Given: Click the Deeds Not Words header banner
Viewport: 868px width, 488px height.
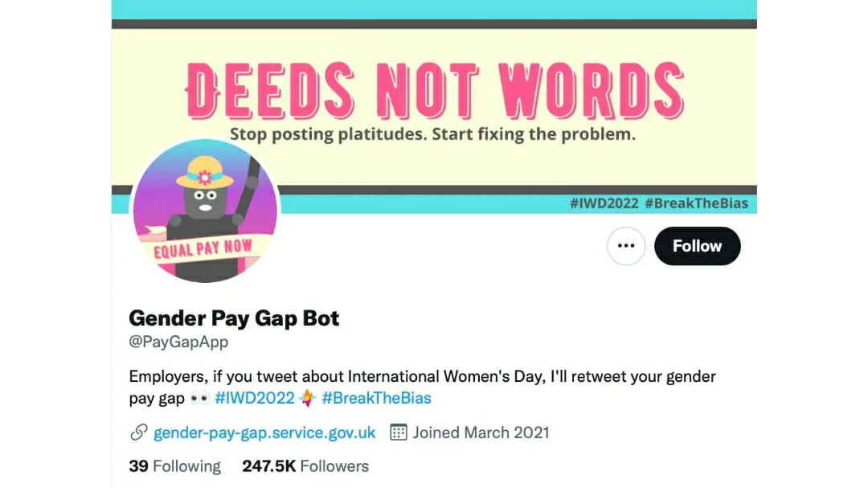Looking at the screenshot, I should (434, 107).
